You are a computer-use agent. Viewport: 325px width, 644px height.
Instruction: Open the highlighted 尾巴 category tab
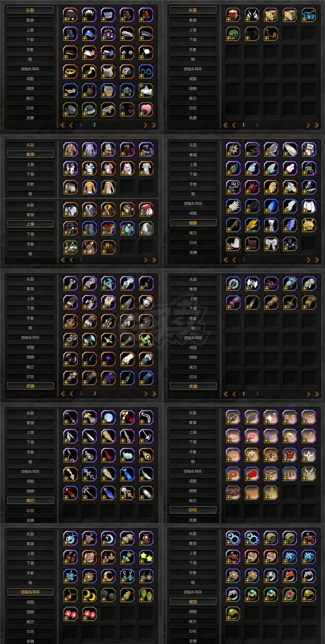point(30,500)
